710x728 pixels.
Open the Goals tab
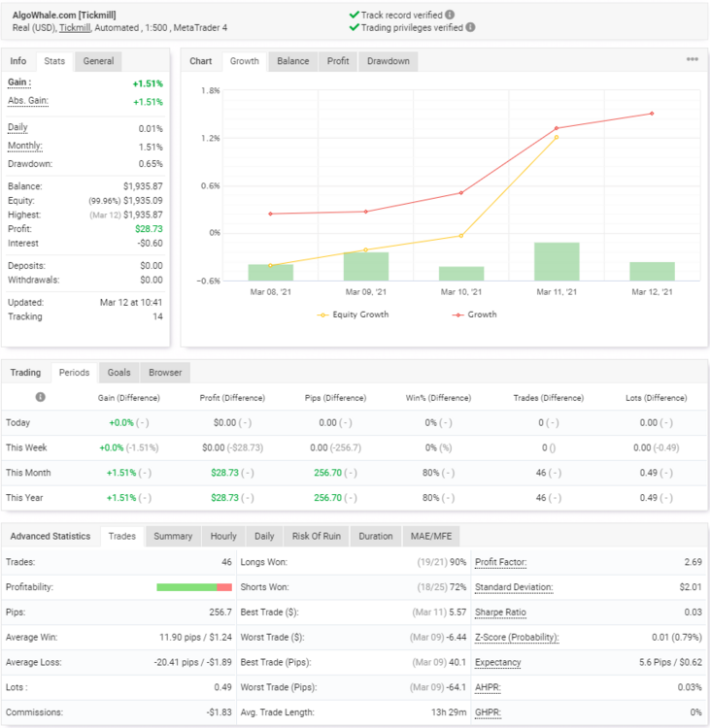(x=118, y=373)
